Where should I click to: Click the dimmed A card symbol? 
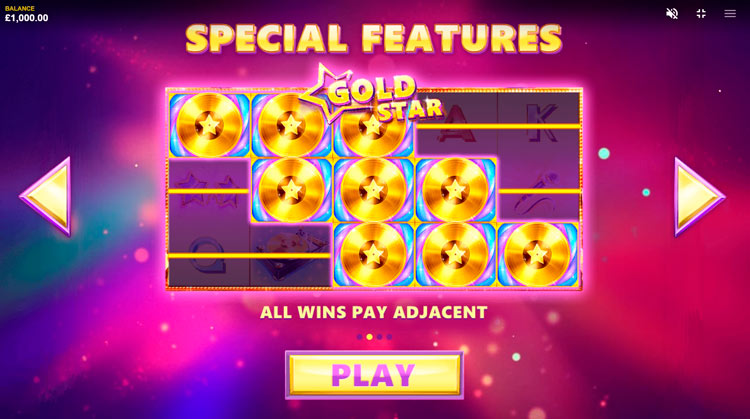[456, 125]
